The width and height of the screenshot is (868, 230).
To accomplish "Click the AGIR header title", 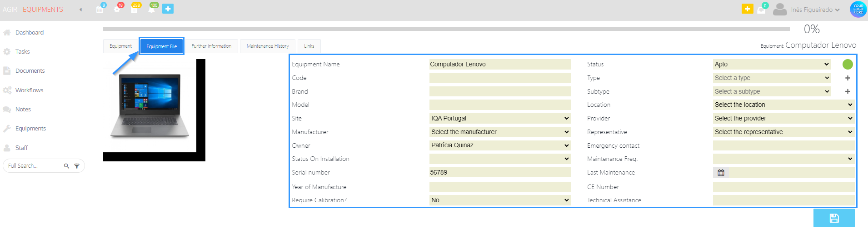I will 10,10.
